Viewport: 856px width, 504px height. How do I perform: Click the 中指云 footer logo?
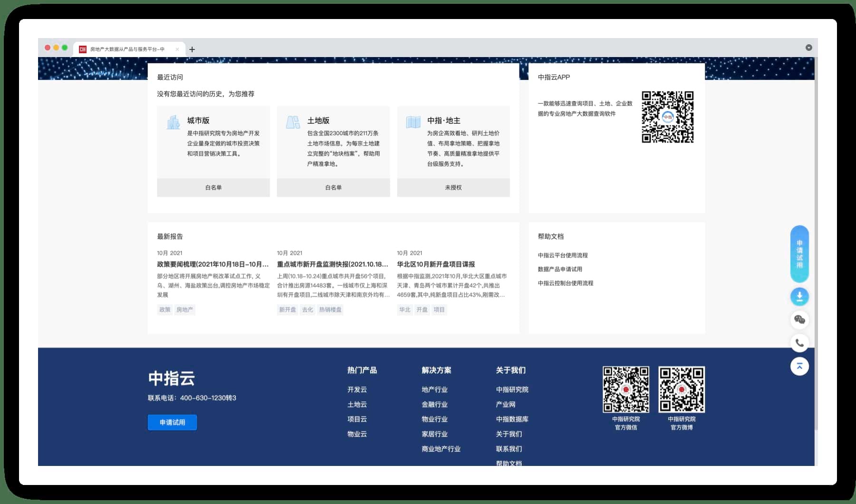[x=172, y=378]
